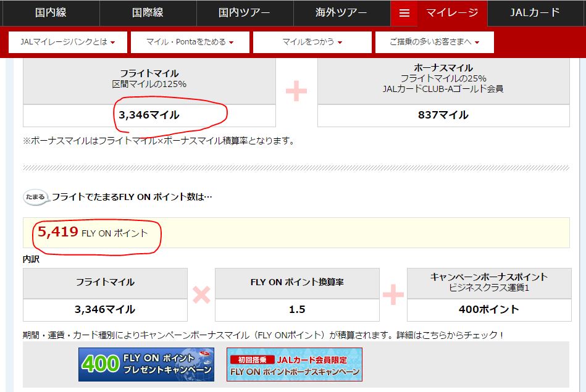
Task: Expand JALマイレージバンクとは dropdown
Action: (68, 42)
